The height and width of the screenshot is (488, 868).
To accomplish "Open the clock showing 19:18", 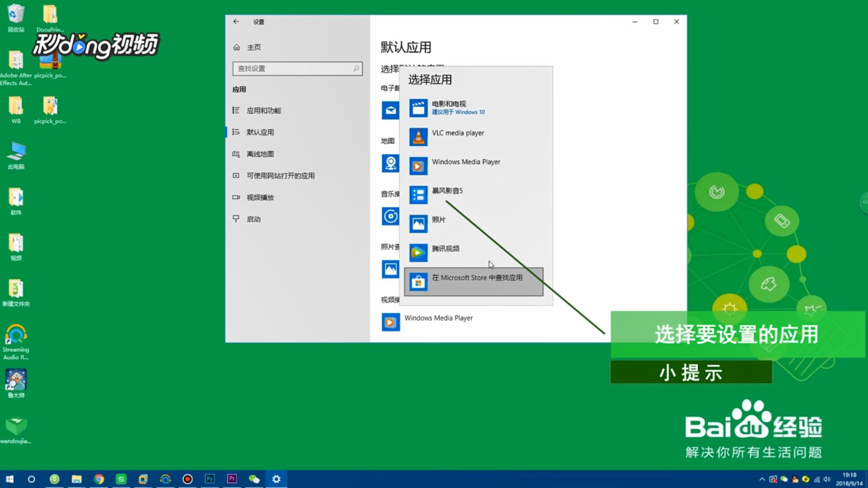I will tap(849, 479).
